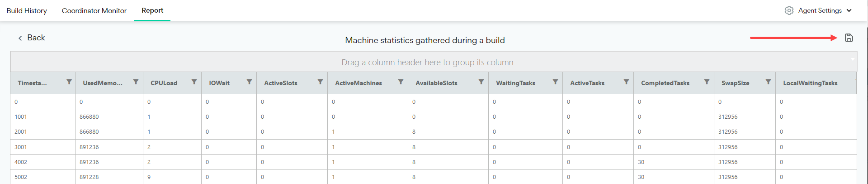
Task: Open IOWait column filter icon
Action: 249,82
